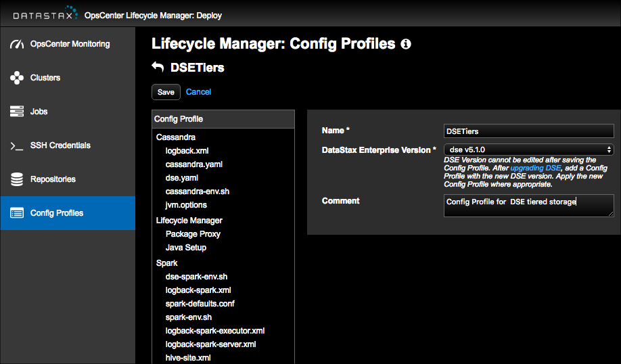Select Lifecycle Manager group
The height and width of the screenshot is (364, 621).
(189, 221)
